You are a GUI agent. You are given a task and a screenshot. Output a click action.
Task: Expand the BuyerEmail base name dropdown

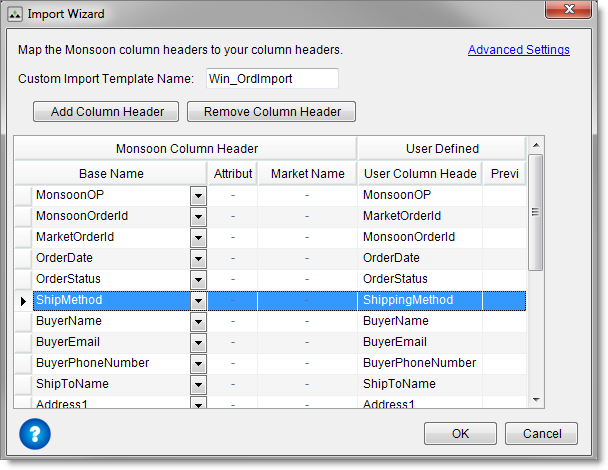click(x=198, y=343)
